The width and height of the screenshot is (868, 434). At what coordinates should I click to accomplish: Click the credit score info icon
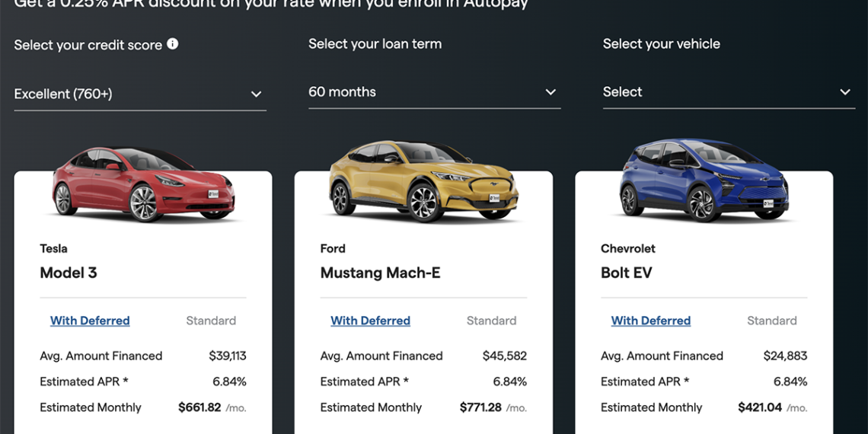(x=173, y=44)
